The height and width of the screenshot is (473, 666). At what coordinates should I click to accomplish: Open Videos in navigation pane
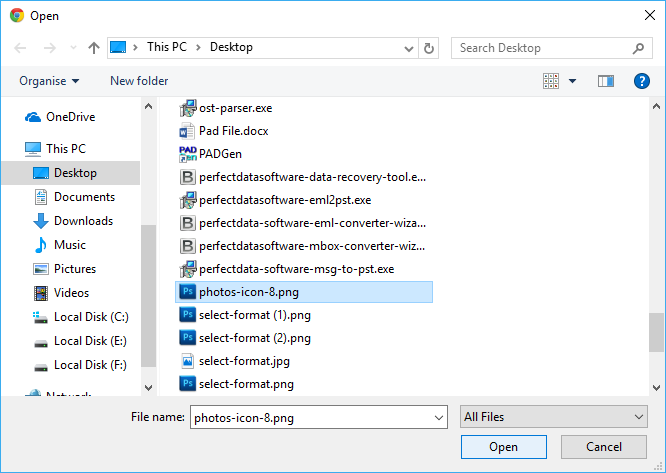point(71,293)
